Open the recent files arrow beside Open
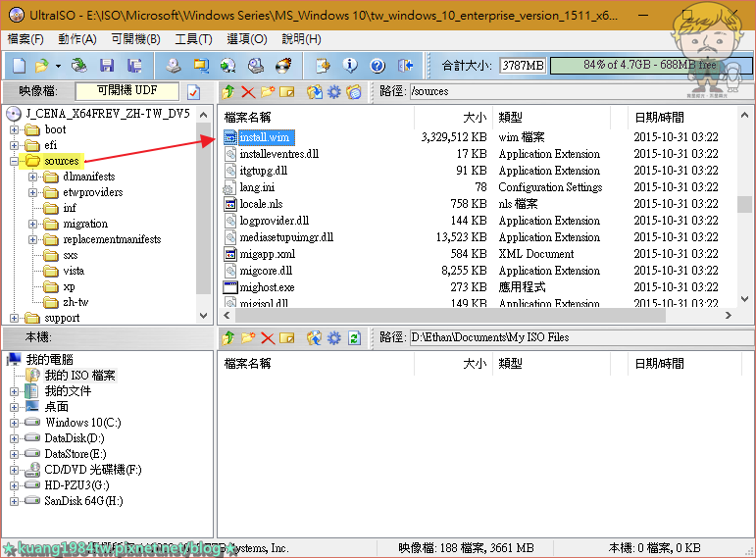 (58, 66)
